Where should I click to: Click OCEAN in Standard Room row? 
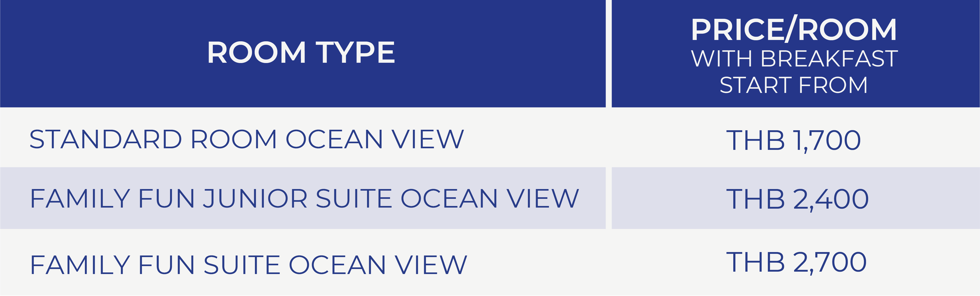[335, 139]
